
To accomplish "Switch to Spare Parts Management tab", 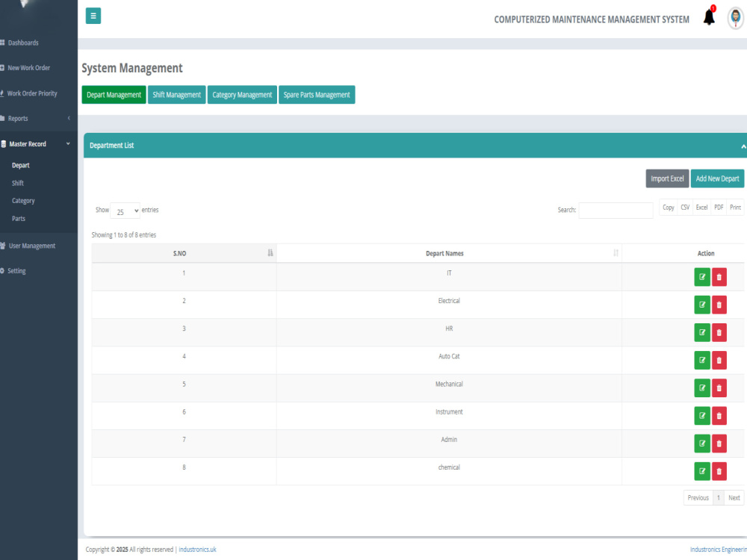I will [x=317, y=95].
